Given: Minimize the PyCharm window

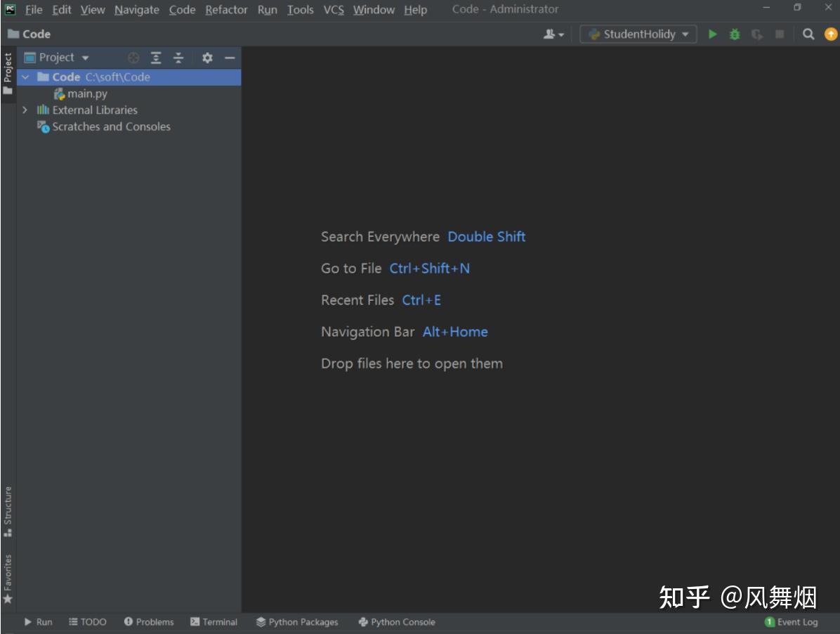Looking at the screenshot, I should click(766, 8).
